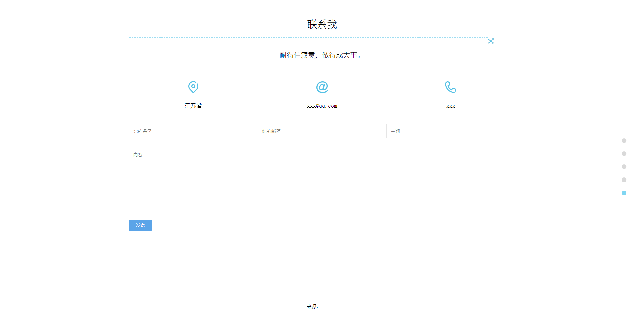Focus the 你的名字 name field

click(191, 131)
